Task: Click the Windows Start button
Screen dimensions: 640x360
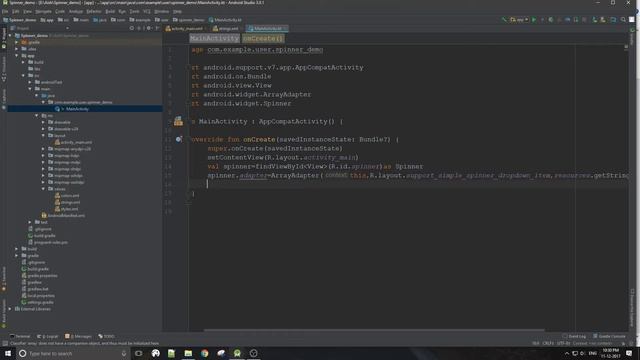Action: (x=8, y=353)
